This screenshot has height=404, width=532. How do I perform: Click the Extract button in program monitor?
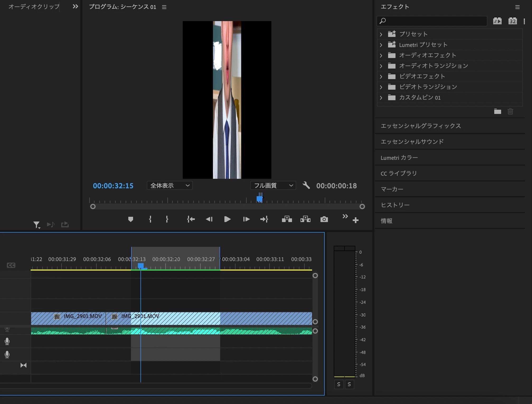pos(305,219)
